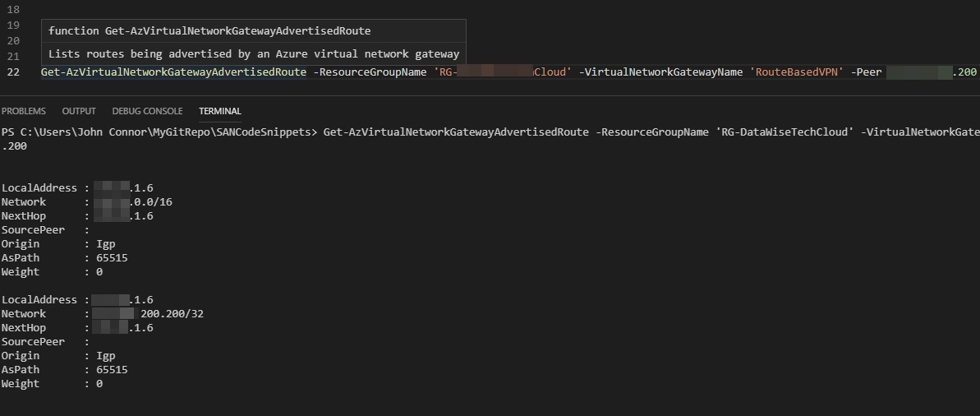This screenshot has height=416, width=980.
Task: Select line 22 via its line number
Action: click(x=12, y=72)
